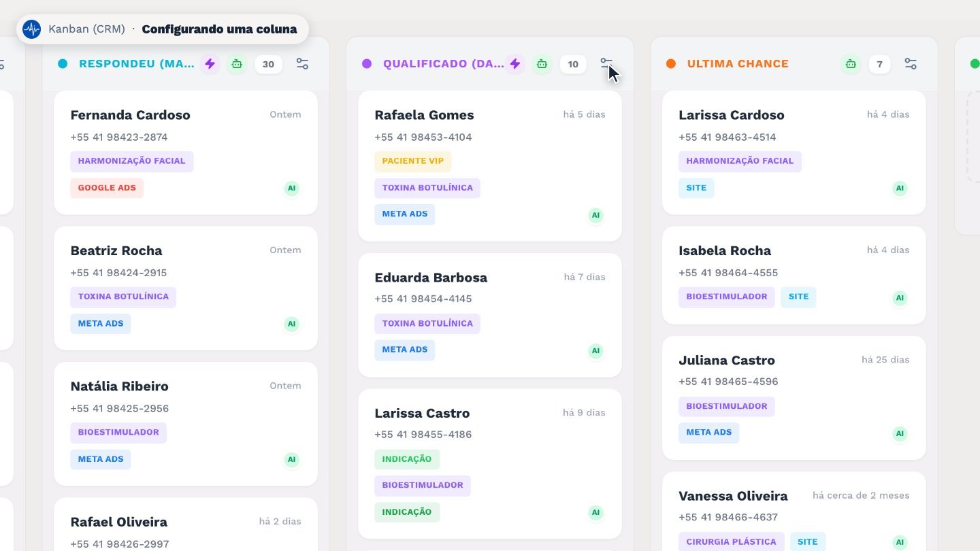Click lightning automation icon in QUALIFICADO column
The width and height of the screenshot is (980, 551).
click(x=515, y=64)
